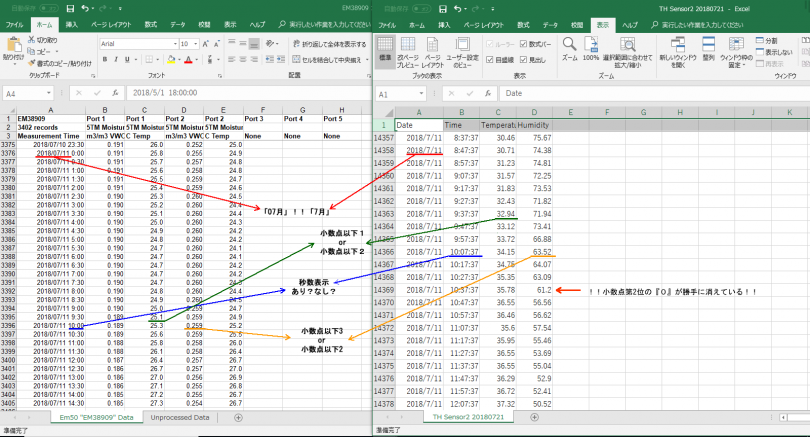Open the Borders dropdown arrow
The image size is (810, 437).
pyautogui.click(x=158, y=60)
